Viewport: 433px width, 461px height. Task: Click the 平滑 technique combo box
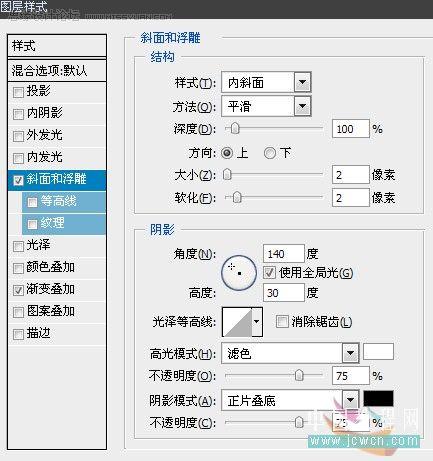[x=266, y=106]
